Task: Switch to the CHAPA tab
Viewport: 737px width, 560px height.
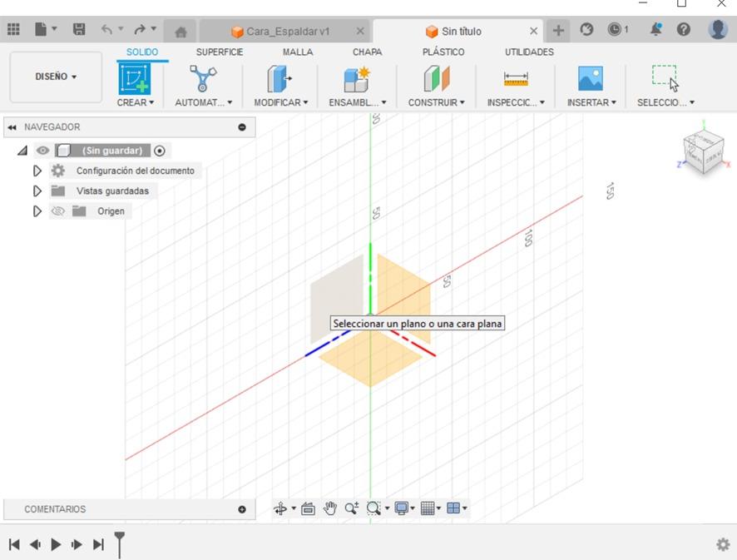Action: tap(367, 52)
